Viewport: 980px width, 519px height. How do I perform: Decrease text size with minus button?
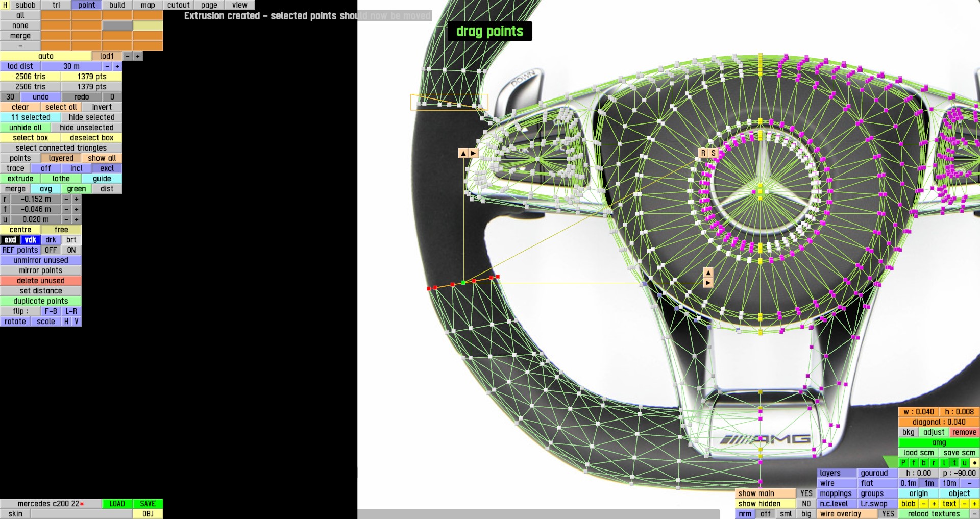click(965, 504)
